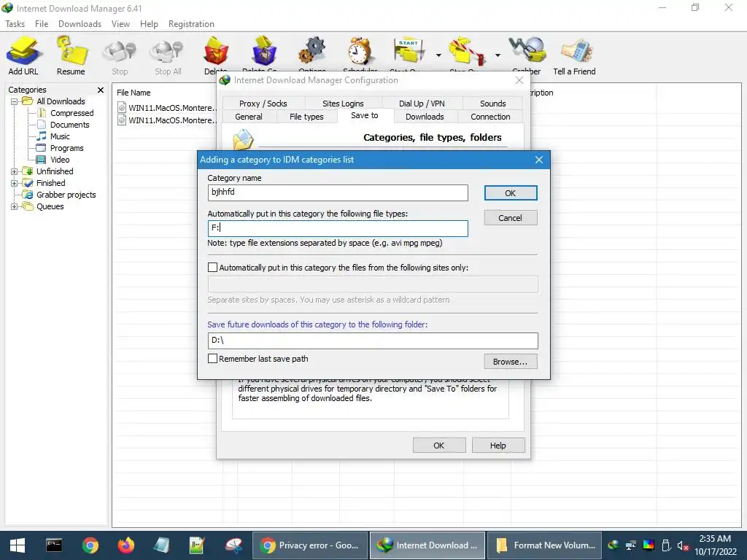Click OK in the Configuration window
Image resolution: width=747 pixels, height=560 pixels.
(x=438, y=446)
